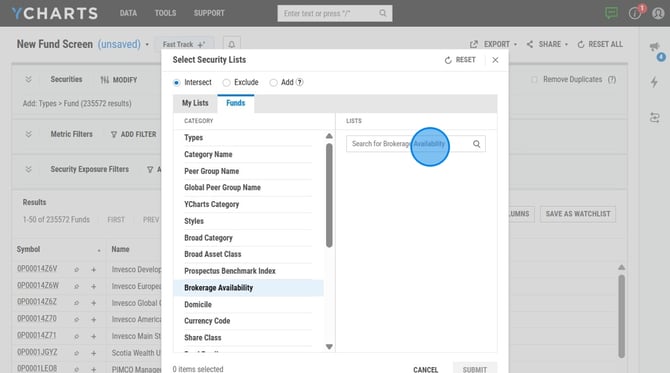Viewport: 670px width, 373px height.
Task: Click the search magnifier in top search bar
Action: pos(383,13)
